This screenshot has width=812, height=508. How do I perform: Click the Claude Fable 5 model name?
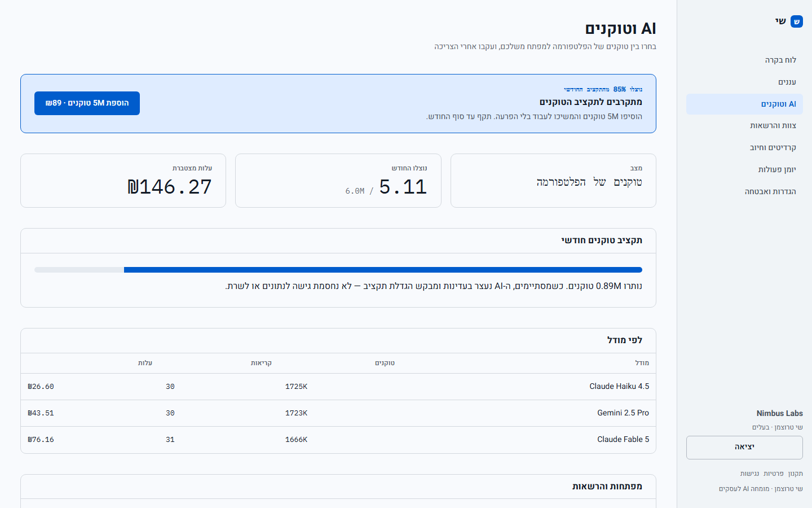click(x=623, y=440)
